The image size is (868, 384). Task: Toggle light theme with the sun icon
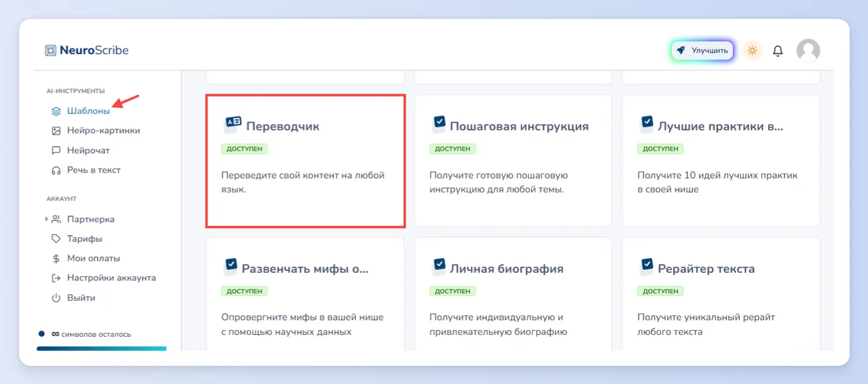752,50
